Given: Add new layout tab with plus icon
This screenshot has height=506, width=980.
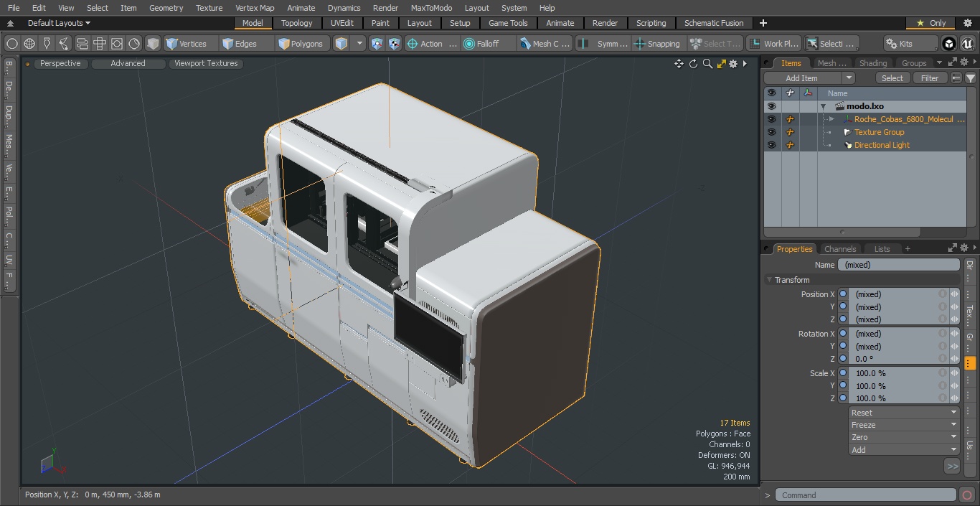Looking at the screenshot, I should tap(763, 23).
